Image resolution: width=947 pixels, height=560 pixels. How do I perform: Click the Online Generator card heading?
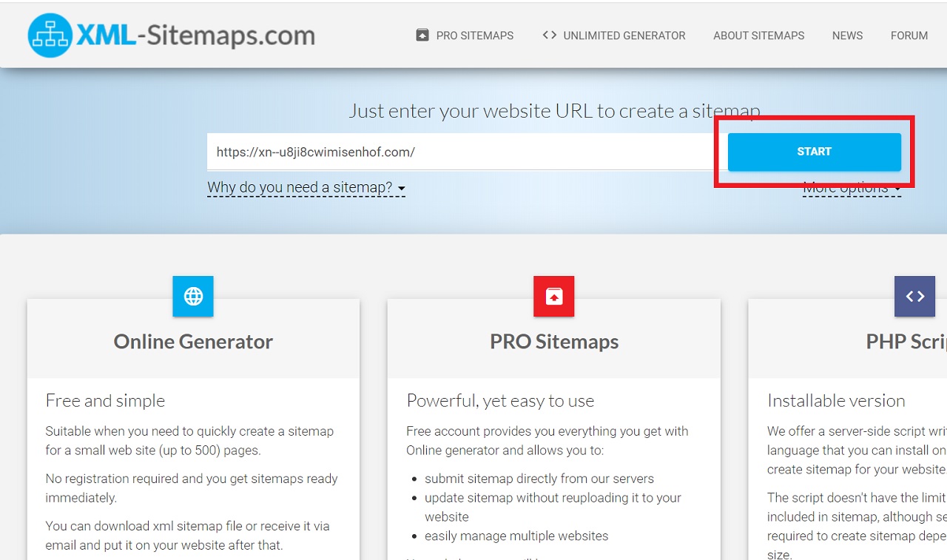click(x=193, y=342)
